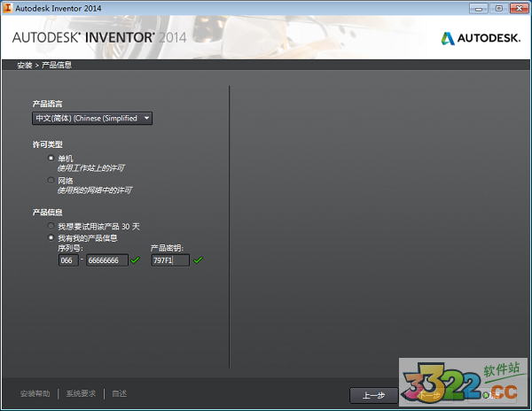Click the 产品信息 heading text
Screen dimensions: 532x411
pos(48,213)
